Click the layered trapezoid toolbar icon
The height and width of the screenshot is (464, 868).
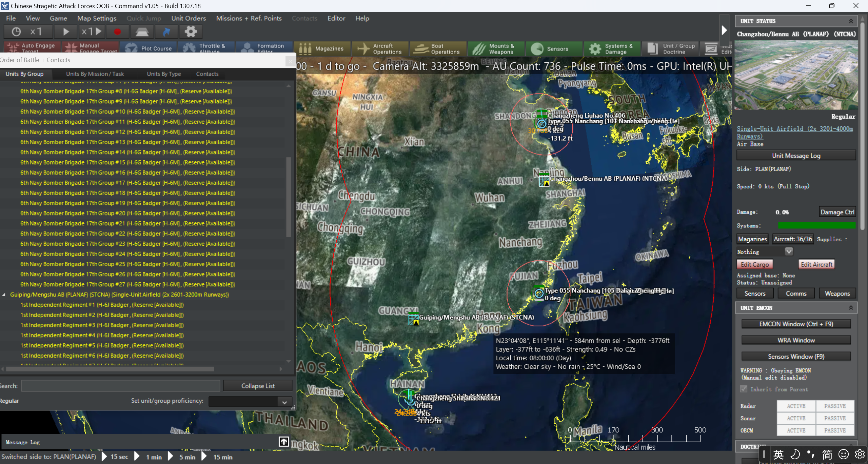tap(142, 32)
